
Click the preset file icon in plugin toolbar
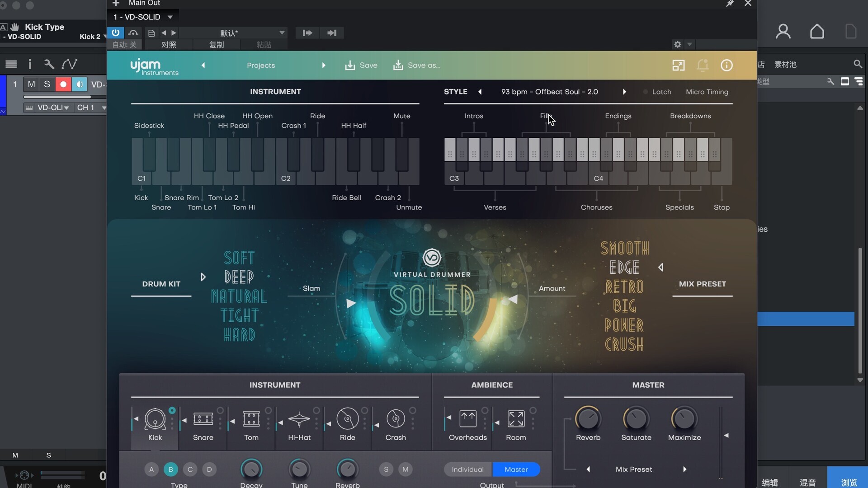[151, 33]
